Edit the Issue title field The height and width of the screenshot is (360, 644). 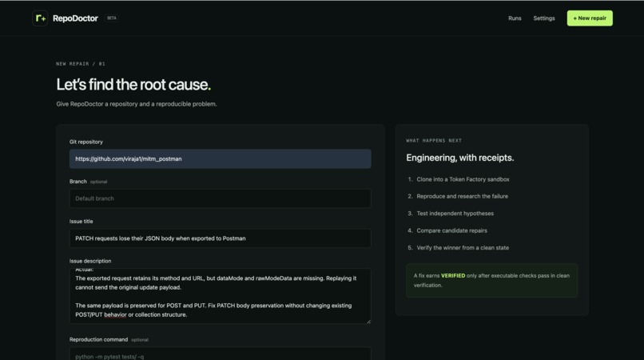pos(221,238)
